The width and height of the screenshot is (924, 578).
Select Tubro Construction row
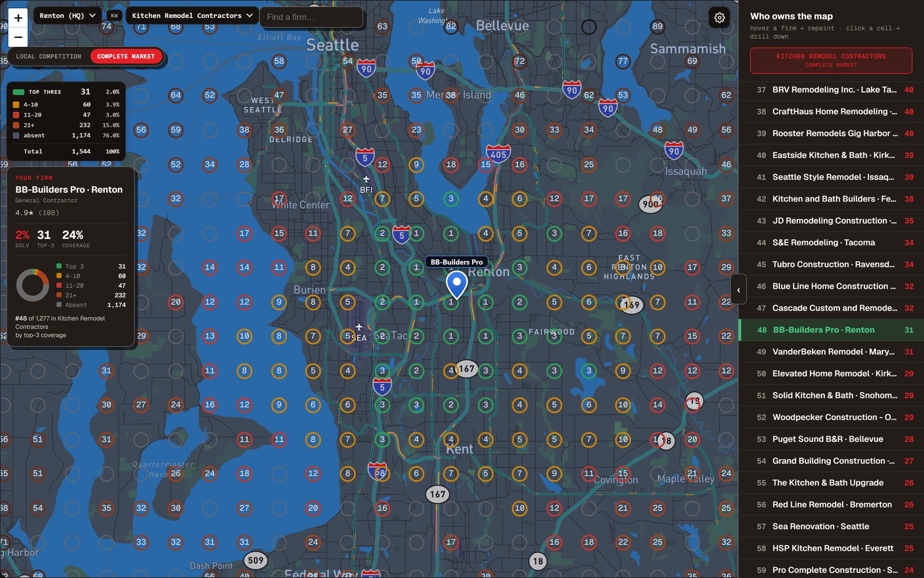pos(832,265)
